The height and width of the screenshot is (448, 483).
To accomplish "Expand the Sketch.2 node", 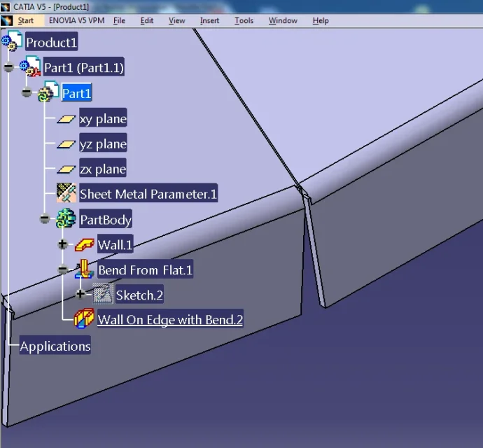I will coord(80,294).
